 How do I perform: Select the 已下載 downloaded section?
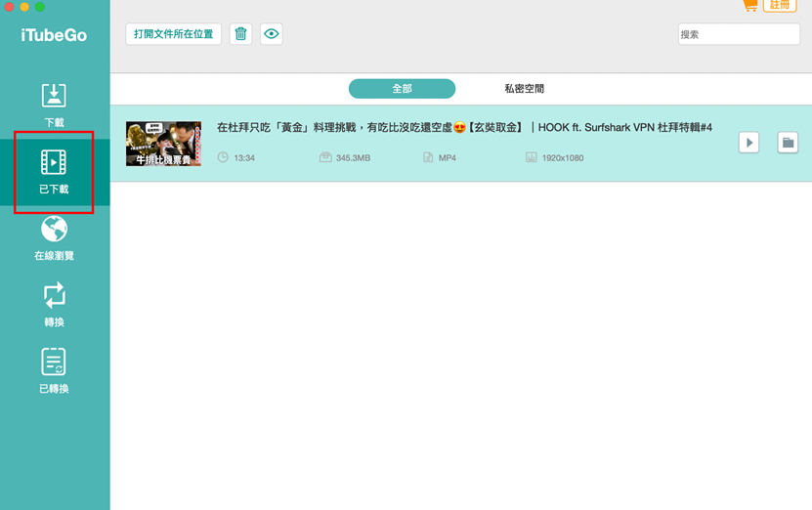click(x=54, y=170)
